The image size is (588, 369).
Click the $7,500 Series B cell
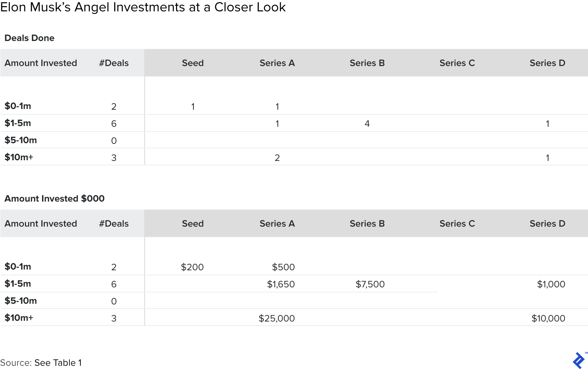pos(370,284)
